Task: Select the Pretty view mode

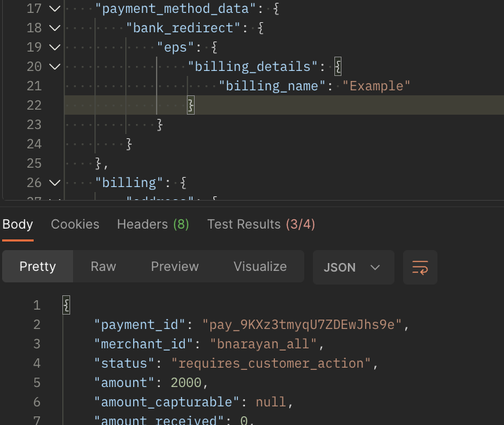Action: click(38, 267)
